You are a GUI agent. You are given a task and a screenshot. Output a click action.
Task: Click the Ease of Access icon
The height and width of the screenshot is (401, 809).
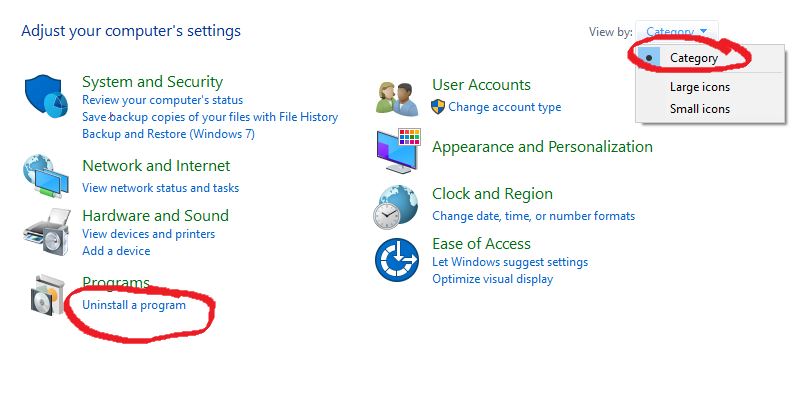pyautogui.click(x=397, y=260)
